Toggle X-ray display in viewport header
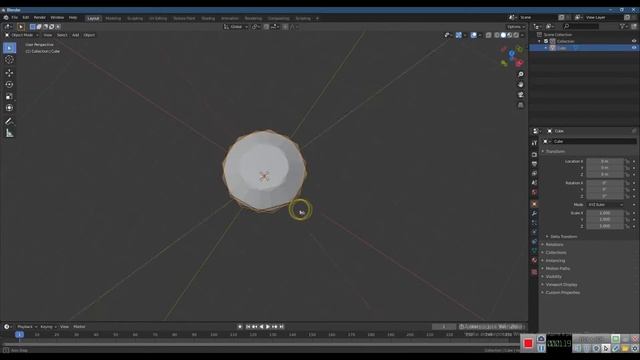640x360 pixels. coord(489,35)
